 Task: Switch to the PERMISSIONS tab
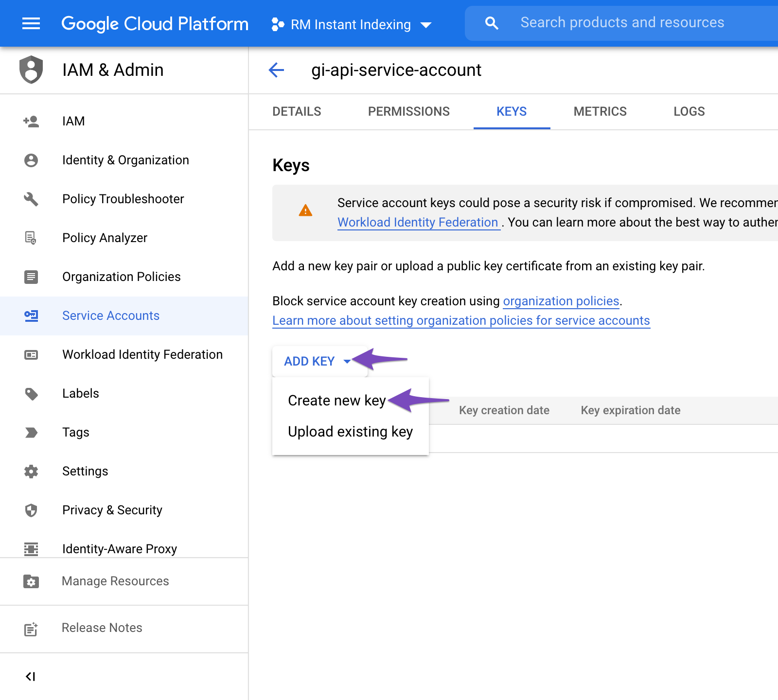point(409,111)
